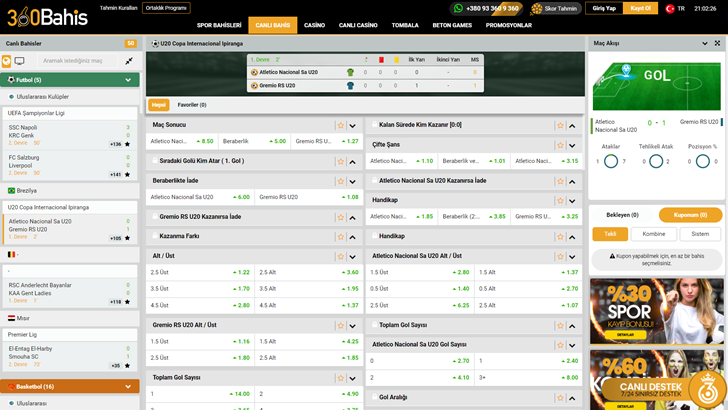Bet on 3+ goals at 8.00
Image resolution: width=728 pixels, height=410 pixels.
[x=528, y=377]
